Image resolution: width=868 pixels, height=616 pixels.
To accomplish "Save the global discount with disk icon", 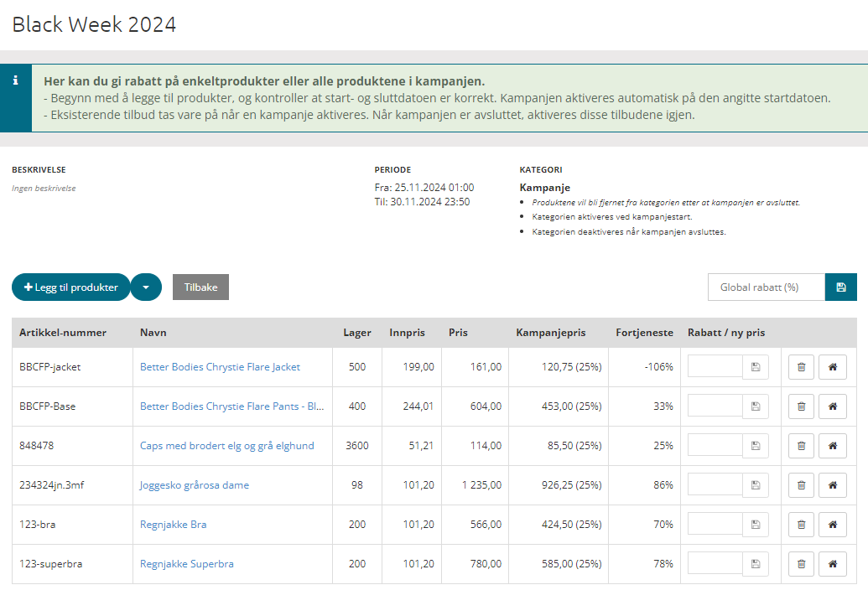I will [x=840, y=287].
